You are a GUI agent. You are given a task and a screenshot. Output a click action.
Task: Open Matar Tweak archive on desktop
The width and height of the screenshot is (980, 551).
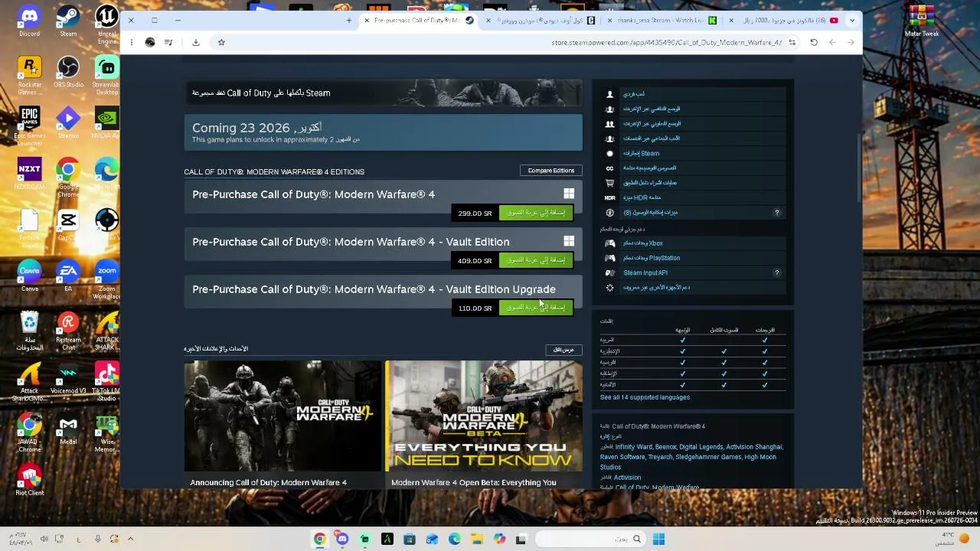pos(921,21)
